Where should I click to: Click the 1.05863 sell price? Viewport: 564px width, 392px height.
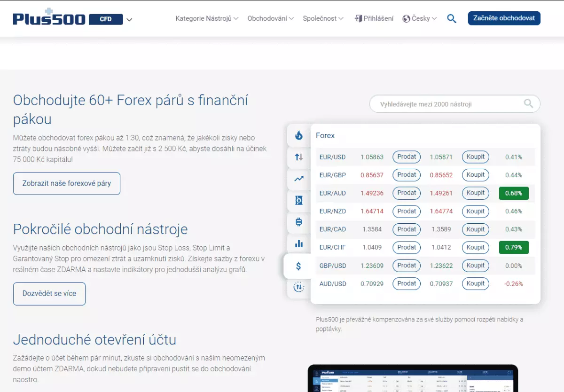(372, 157)
